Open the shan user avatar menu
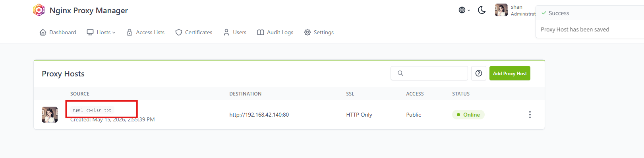Viewport: 644px width, 158px height. coord(501,10)
